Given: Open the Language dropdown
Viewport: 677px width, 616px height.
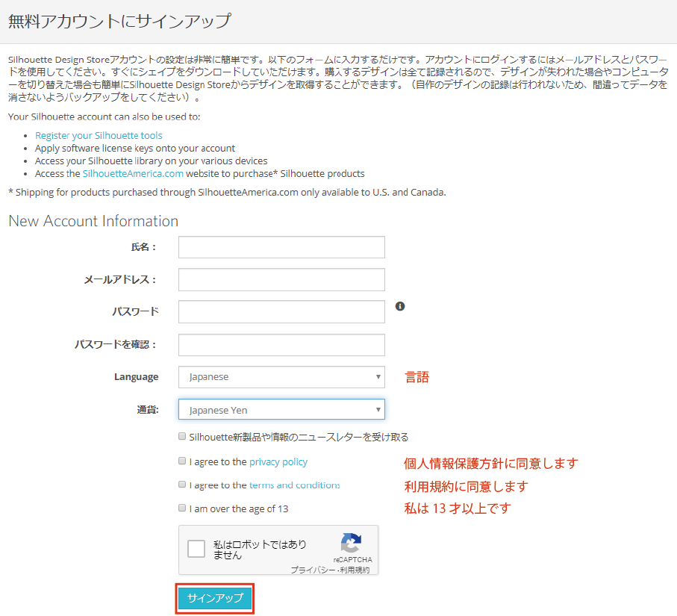Looking at the screenshot, I should [281, 377].
